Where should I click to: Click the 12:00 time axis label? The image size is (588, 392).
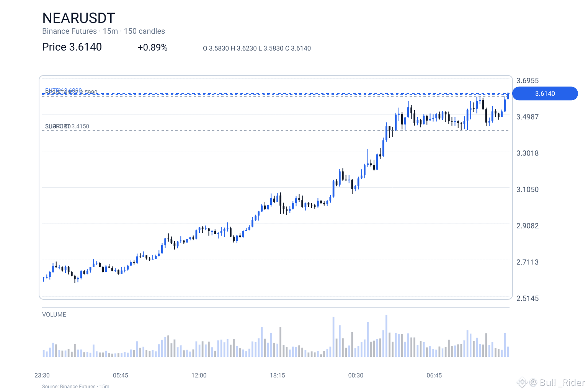click(199, 375)
